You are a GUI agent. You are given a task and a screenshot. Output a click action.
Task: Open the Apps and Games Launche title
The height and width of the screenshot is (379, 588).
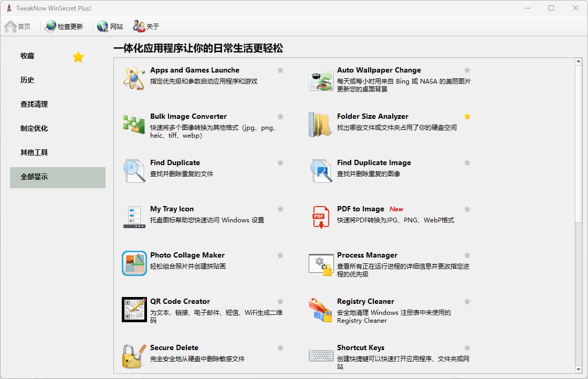(x=195, y=70)
